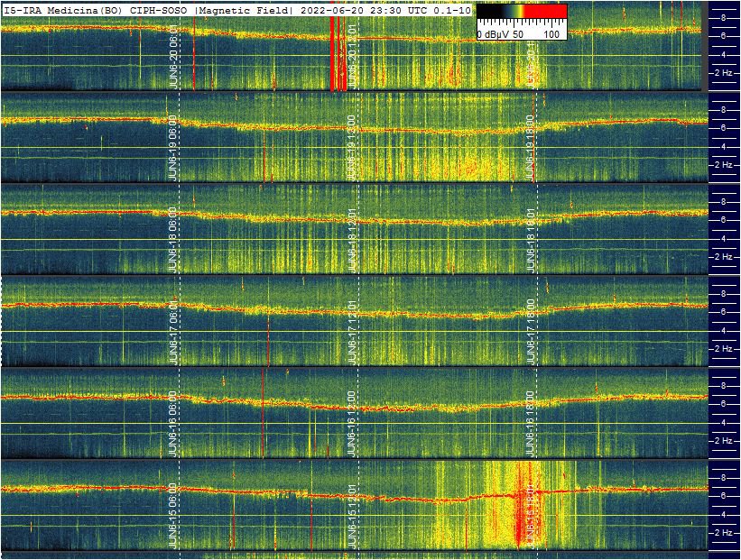Click the black end of color scale bar
Screen dimensions: 741x560
(x=483, y=11)
